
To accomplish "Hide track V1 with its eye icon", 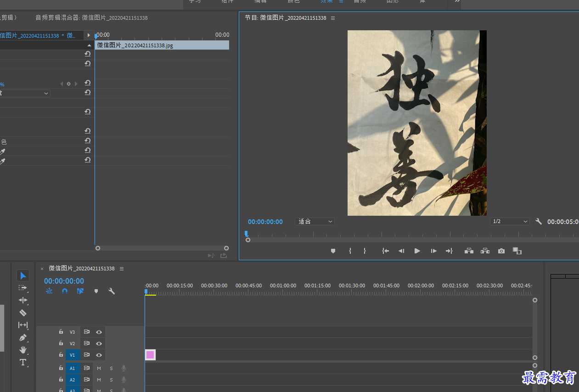I will 99,355.
